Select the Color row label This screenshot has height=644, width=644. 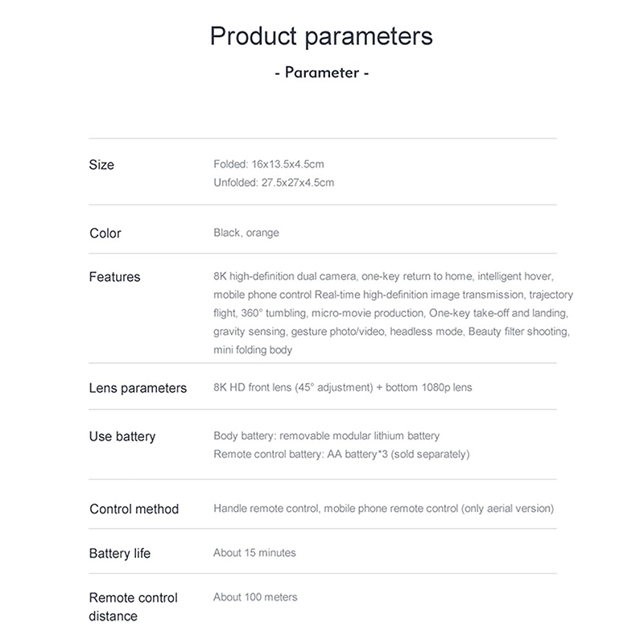(105, 233)
